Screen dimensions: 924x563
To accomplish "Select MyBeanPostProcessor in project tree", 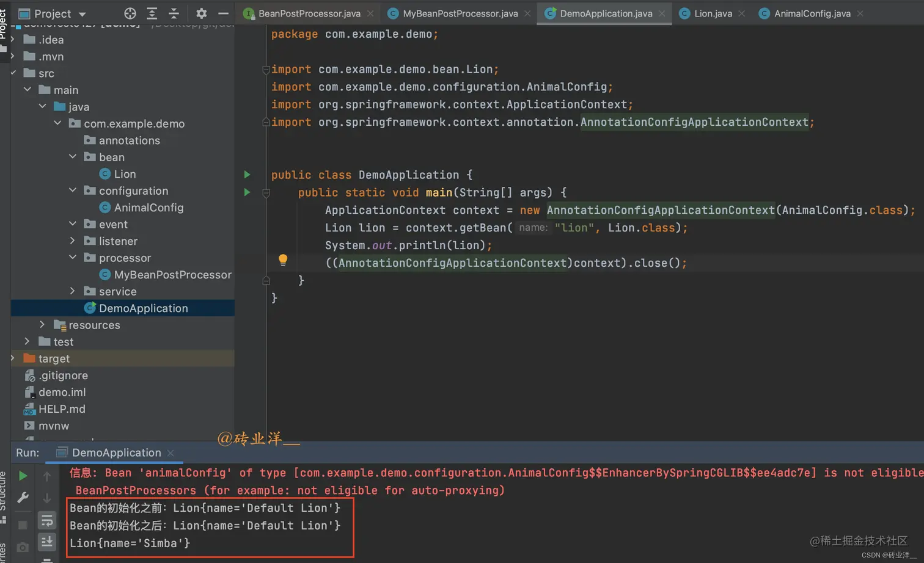I will tap(172, 275).
